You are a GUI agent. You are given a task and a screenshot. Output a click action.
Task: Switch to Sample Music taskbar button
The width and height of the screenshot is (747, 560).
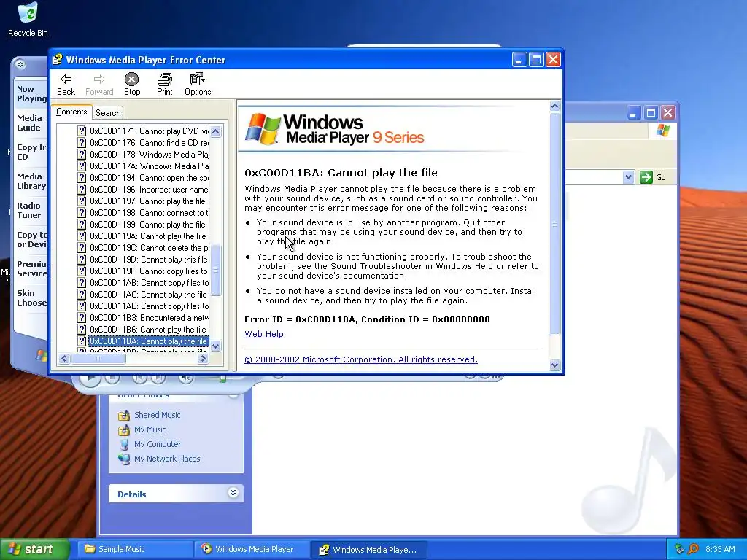coord(135,549)
